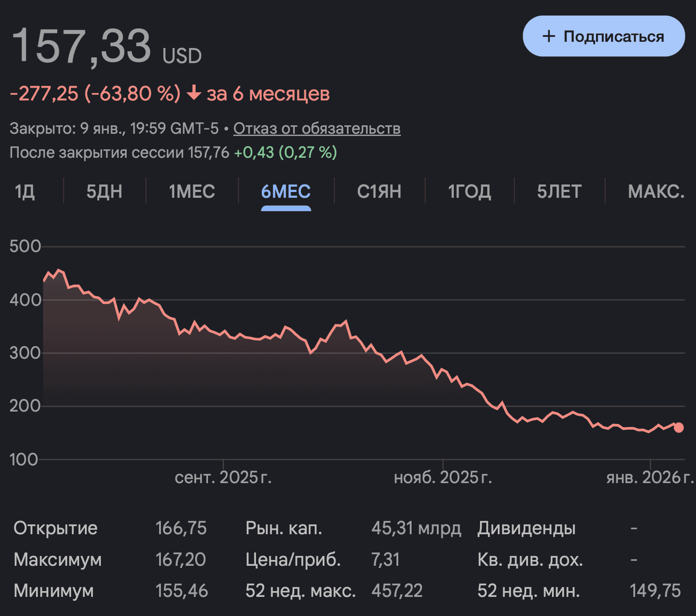Viewport: 696px width, 616px height.
Task: Click the Открытие value 166,75
Action: click(182, 528)
